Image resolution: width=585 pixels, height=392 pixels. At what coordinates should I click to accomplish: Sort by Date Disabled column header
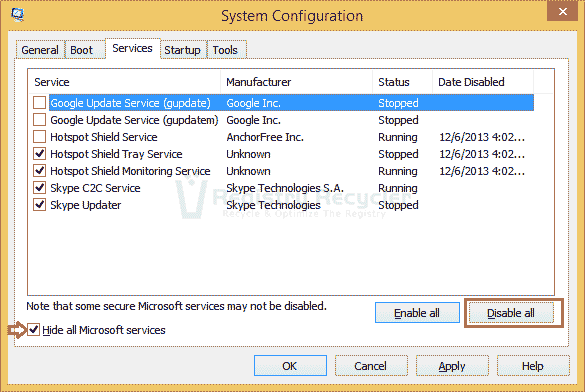tap(483, 82)
